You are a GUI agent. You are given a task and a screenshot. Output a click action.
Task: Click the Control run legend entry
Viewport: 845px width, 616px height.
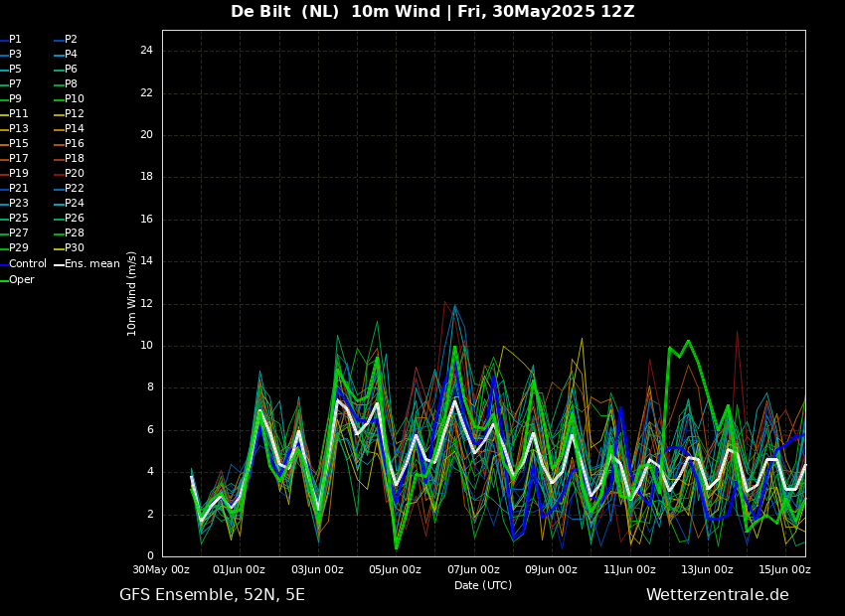point(28,264)
